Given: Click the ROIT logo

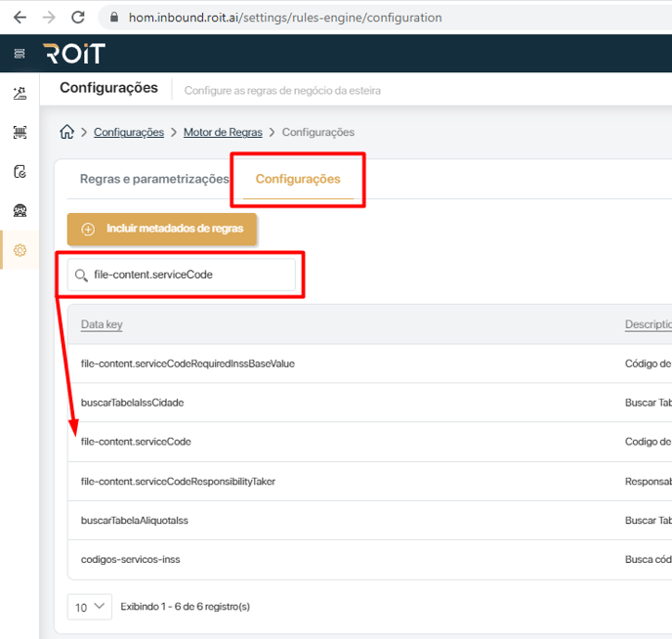Looking at the screenshot, I should point(74,54).
